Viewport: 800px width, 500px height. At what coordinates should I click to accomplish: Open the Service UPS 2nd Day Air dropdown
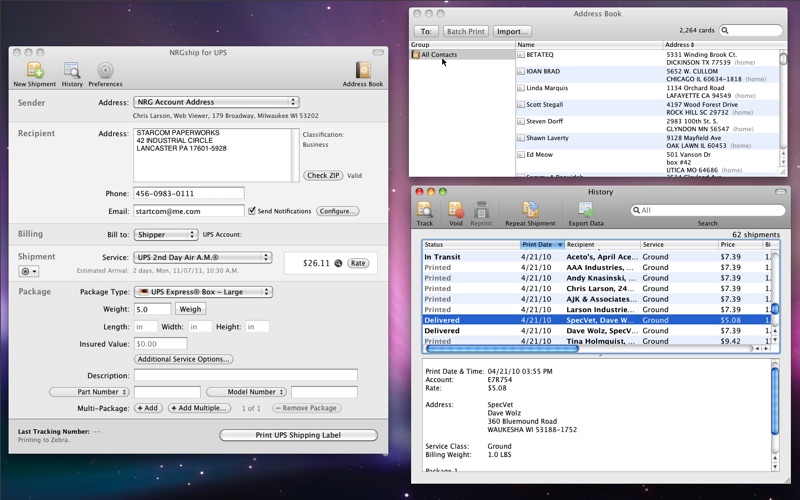pos(203,258)
